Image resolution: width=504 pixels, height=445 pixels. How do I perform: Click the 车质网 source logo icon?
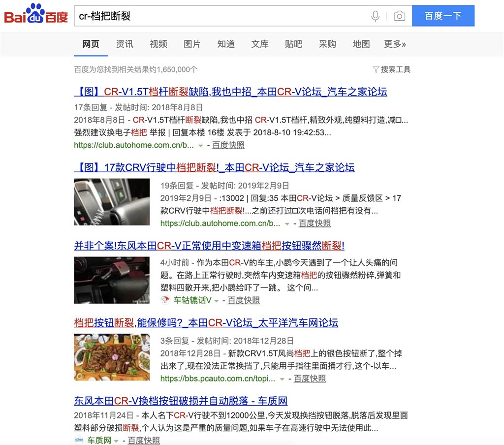point(79,440)
